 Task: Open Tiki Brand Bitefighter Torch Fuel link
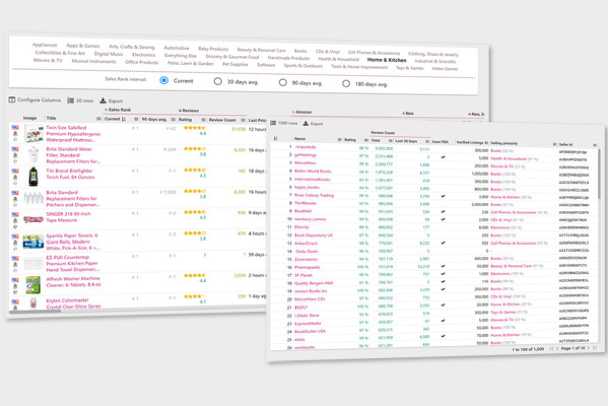[69, 174]
